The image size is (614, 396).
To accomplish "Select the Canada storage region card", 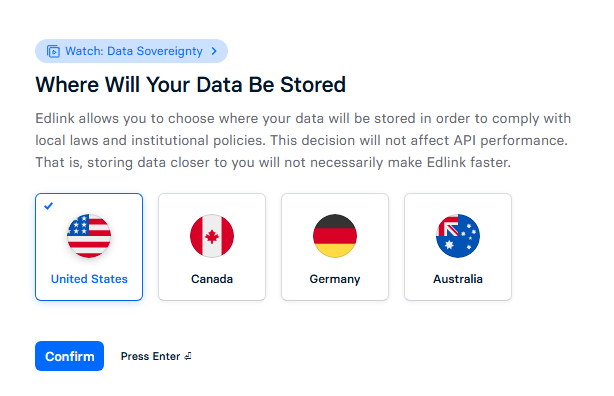I will click(x=212, y=247).
